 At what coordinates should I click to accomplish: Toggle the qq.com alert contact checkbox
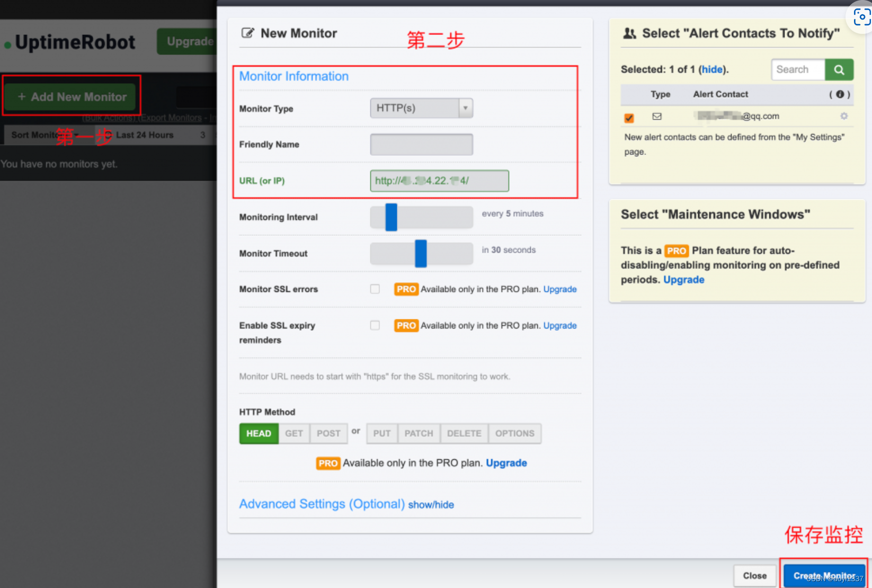(629, 118)
